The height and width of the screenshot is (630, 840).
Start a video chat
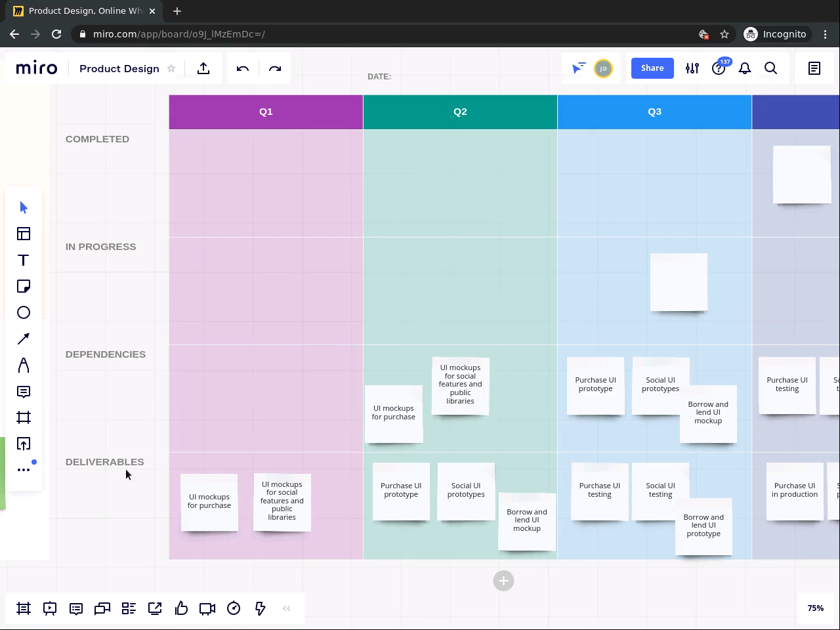click(x=207, y=608)
